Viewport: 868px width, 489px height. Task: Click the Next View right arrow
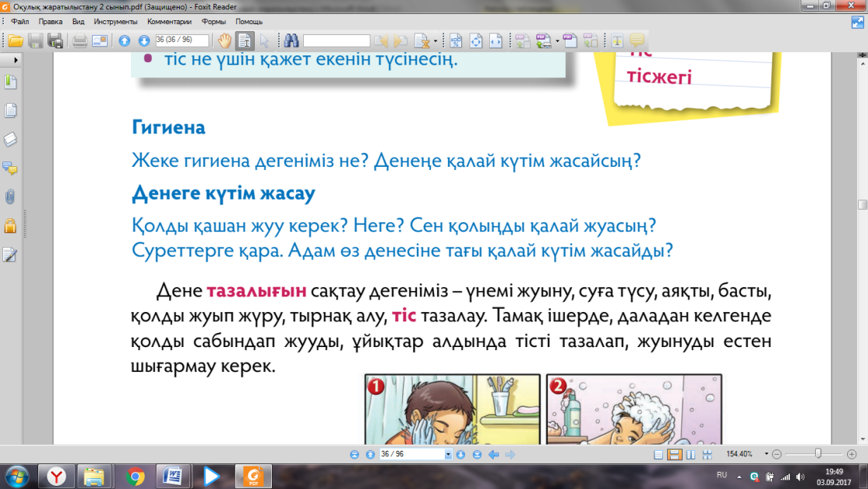[x=510, y=455]
